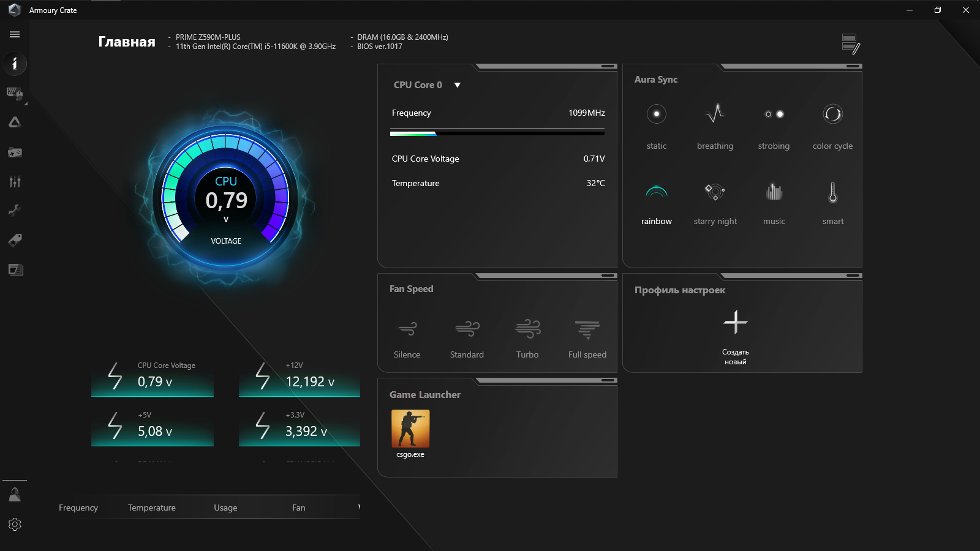Enable the smart lighting effect
Viewport: 980px width, 551px height.
click(x=833, y=203)
